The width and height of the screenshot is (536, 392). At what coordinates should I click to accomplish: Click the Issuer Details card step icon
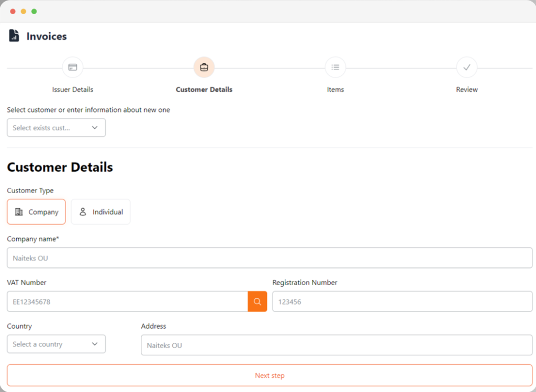[x=73, y=68]
